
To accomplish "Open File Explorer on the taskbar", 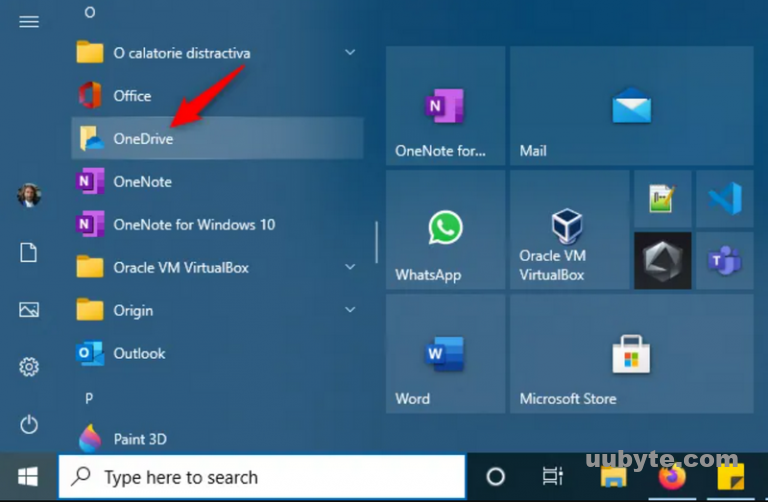I will pyautogui.click(x=613, y=476).
